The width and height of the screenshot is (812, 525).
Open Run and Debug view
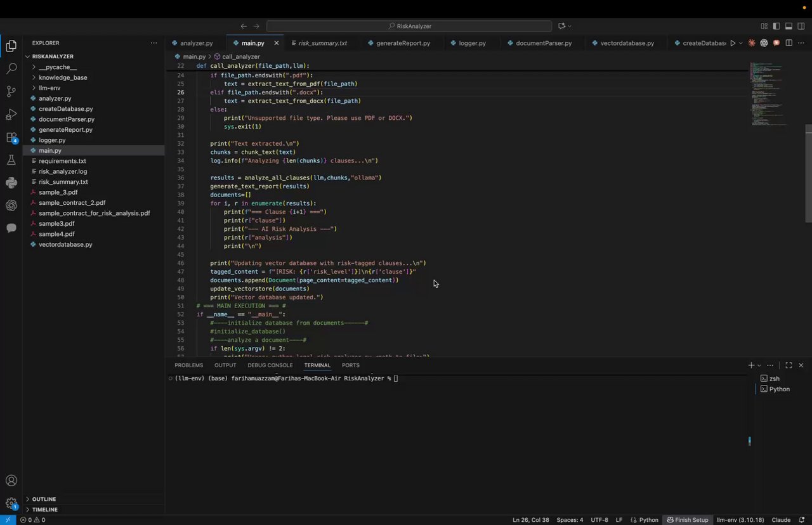pos(11,115)
